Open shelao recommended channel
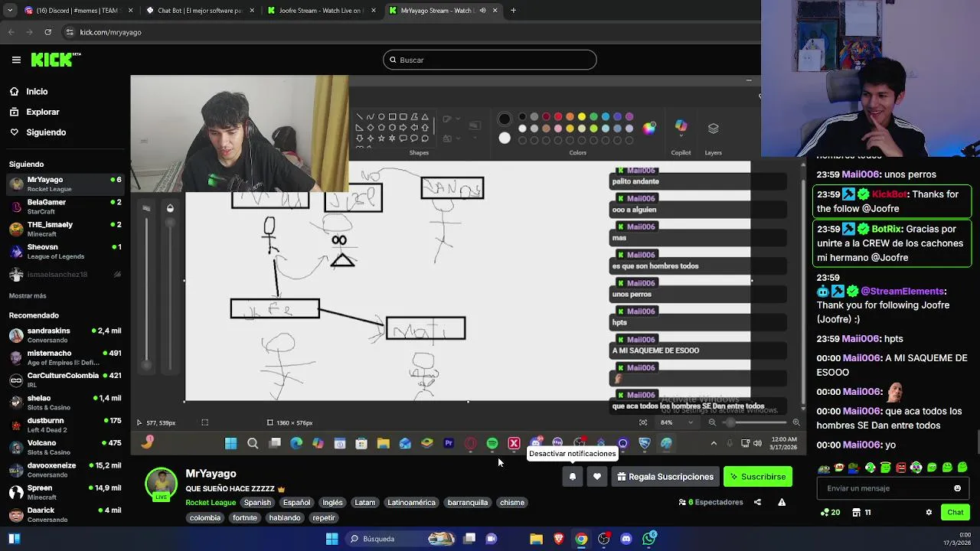 65,403
